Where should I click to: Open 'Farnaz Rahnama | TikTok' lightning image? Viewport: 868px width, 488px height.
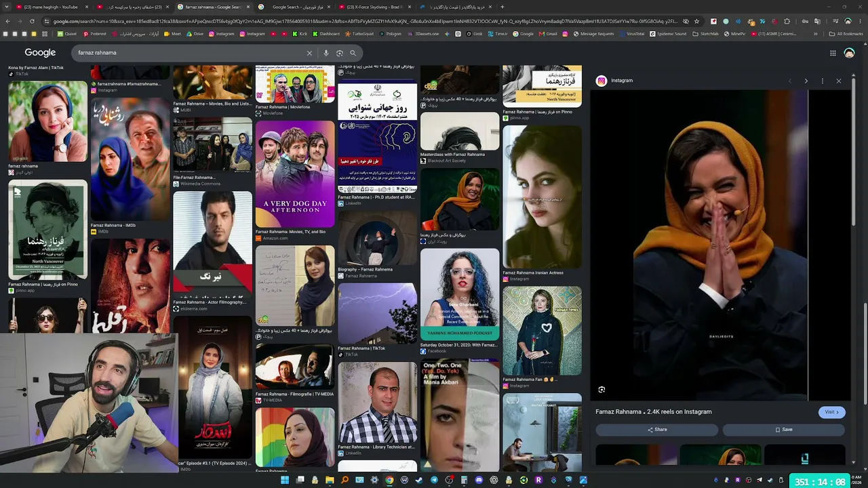tap(378, 314)
